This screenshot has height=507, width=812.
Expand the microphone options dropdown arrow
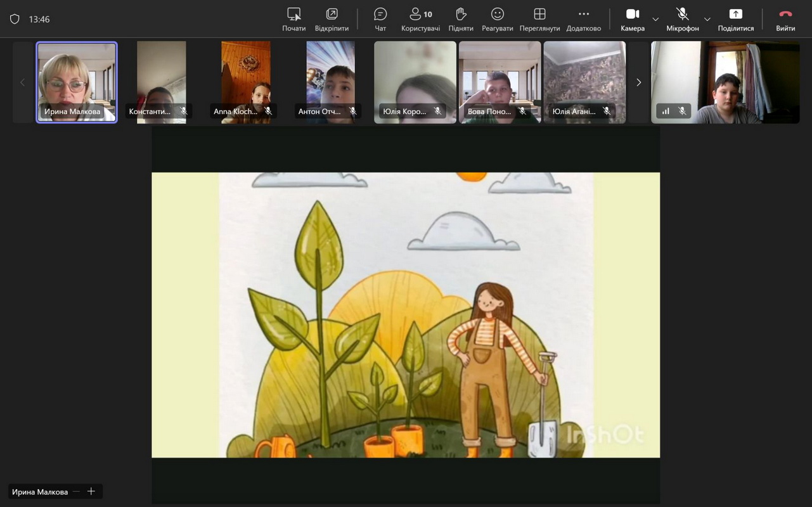tap(707, 19)
